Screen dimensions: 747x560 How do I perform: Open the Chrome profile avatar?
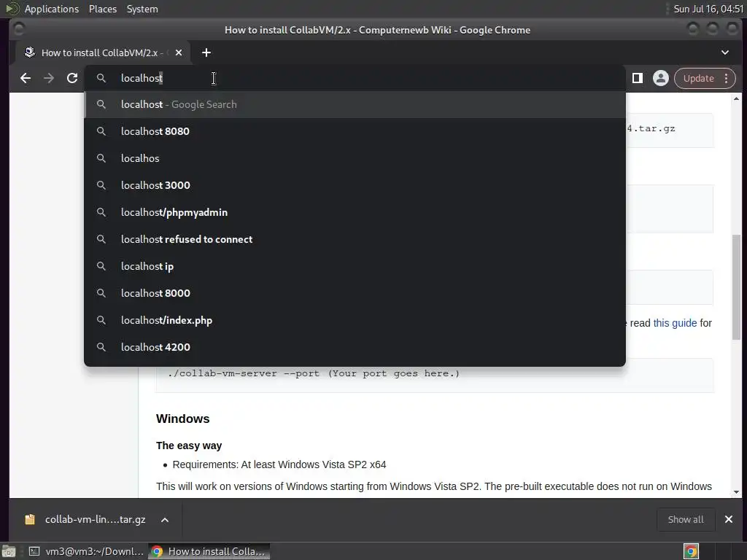[x=661, y=78]
